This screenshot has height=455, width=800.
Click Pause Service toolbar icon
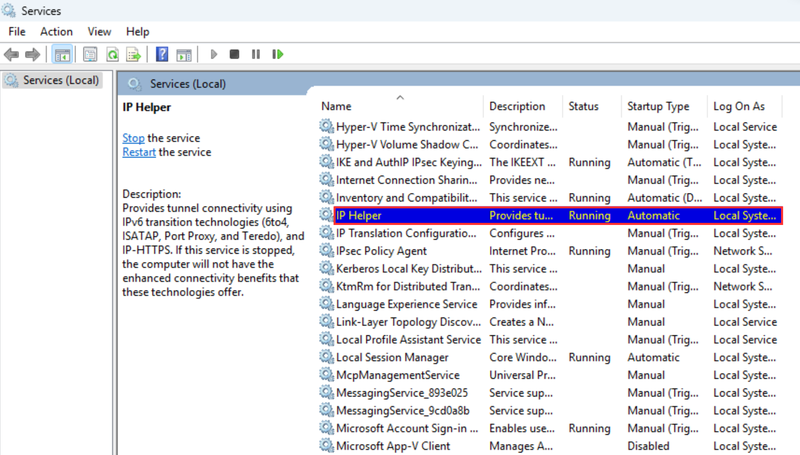256,54
